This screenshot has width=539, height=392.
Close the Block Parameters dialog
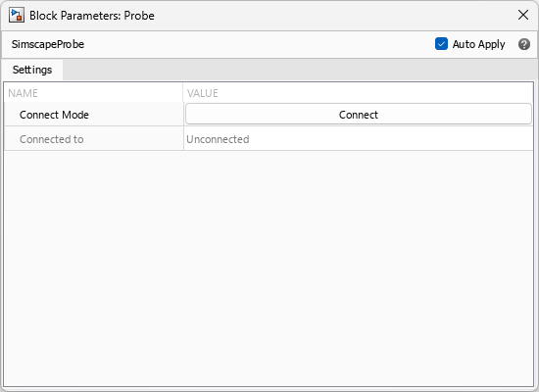[523, 15]
